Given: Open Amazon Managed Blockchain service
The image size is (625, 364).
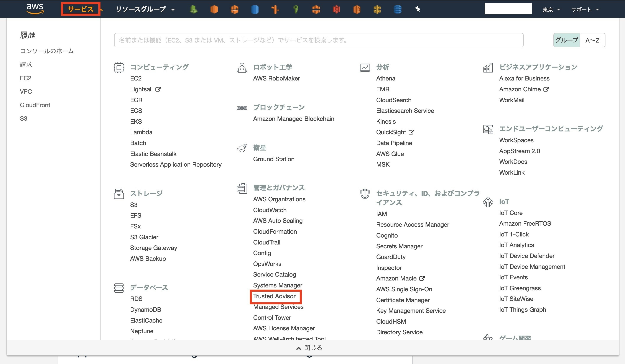Looking at the screenshot, I should [x=293, y=119].
